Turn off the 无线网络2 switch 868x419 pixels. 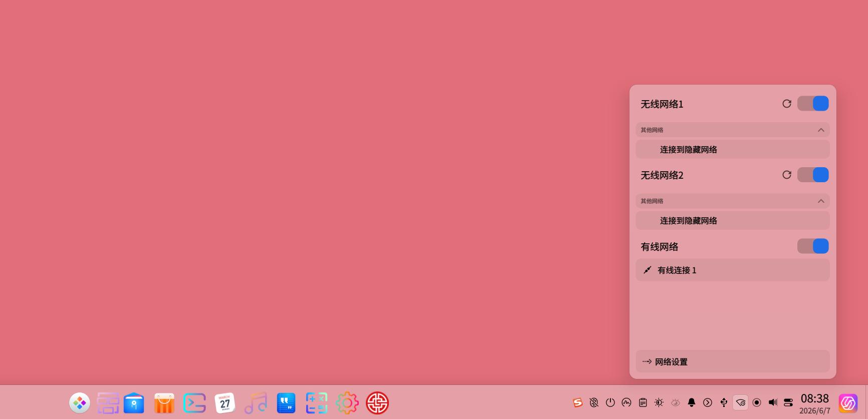pyautogui.click(x=813, y=175)
